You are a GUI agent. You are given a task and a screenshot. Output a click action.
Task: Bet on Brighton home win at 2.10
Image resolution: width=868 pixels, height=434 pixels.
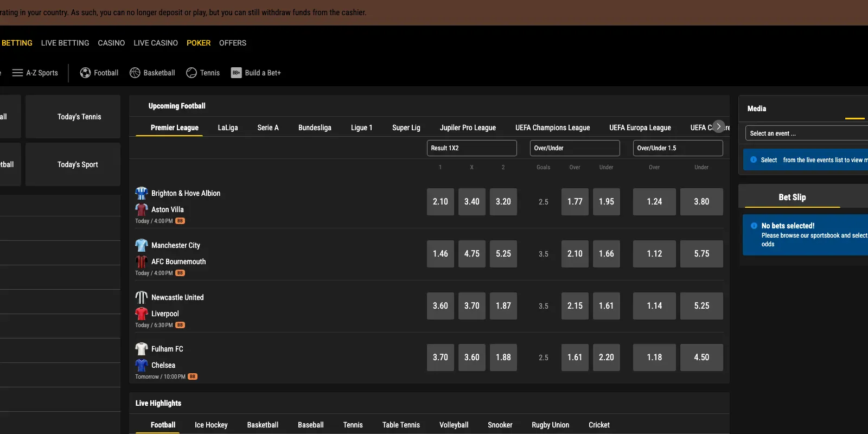coord(441,202)
